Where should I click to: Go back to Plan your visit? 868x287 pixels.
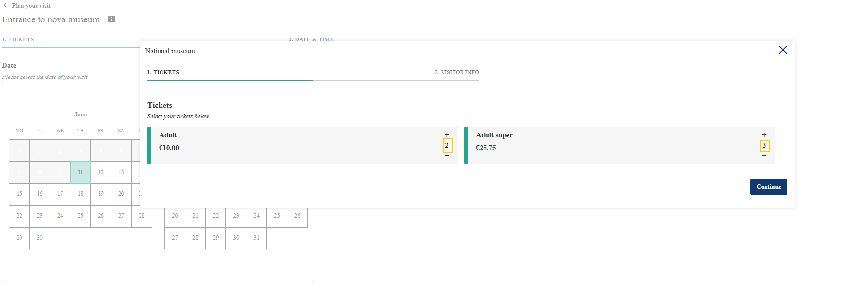[27, 6]
